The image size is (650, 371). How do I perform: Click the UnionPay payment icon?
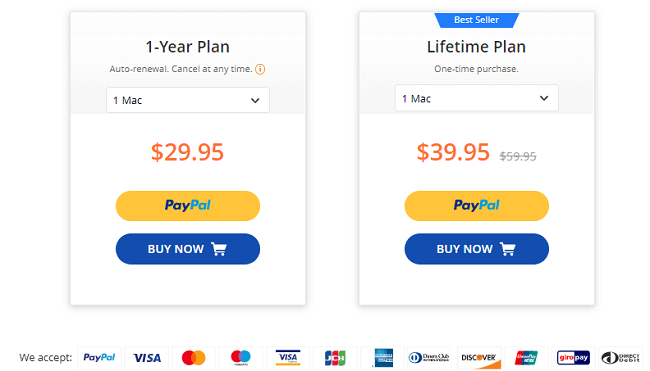tap(526, 357)
